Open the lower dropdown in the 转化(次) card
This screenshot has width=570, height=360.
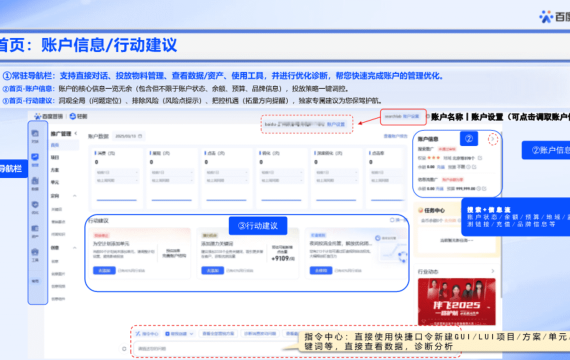tap(281, 180)
